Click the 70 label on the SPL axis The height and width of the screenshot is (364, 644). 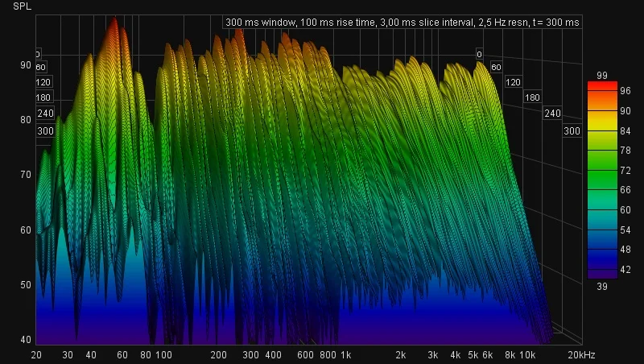[26, 175]
